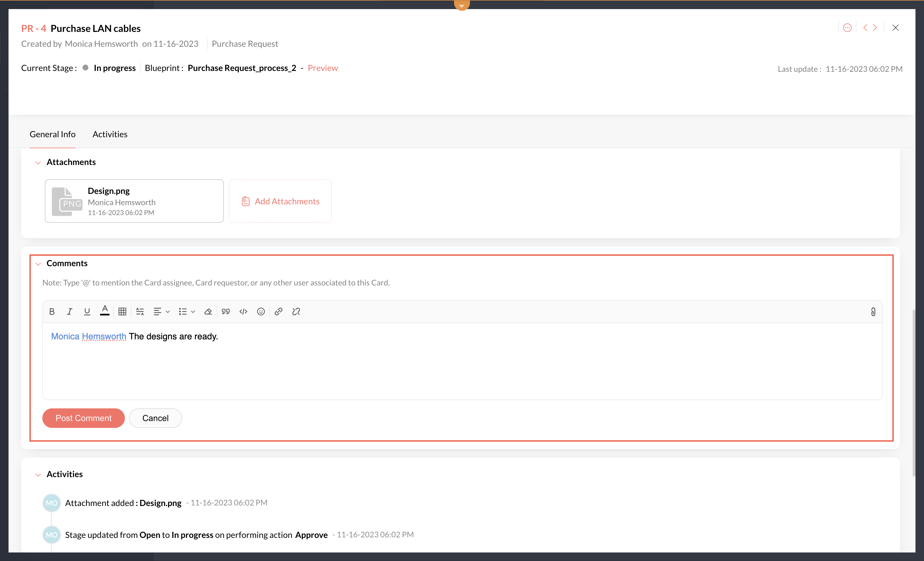Toggle italic formatting

(69, 312)
